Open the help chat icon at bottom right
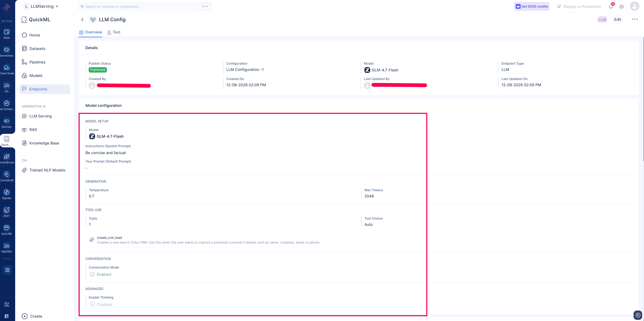Viewport: 644px width, 321px height. click(638, 315)
